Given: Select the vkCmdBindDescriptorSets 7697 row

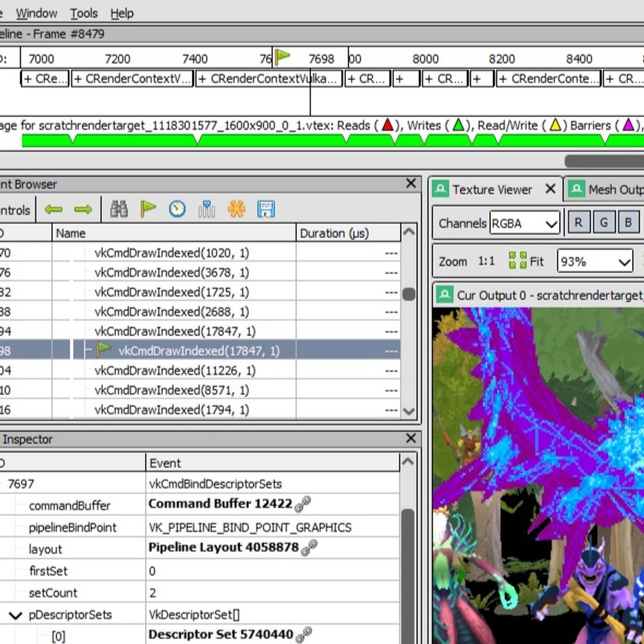Looking at the screenshot, I should click(x=200, y=484).
